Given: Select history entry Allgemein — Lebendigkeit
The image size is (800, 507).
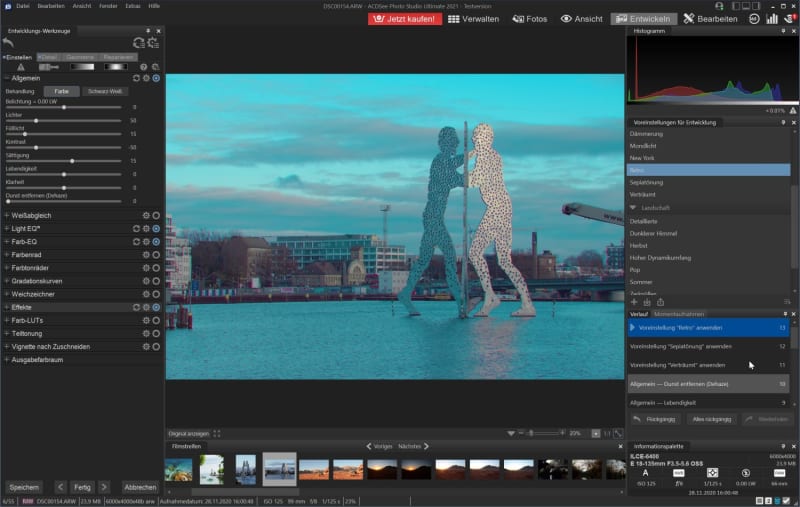Looking at the screenshot, I should [x=708, y=403].
